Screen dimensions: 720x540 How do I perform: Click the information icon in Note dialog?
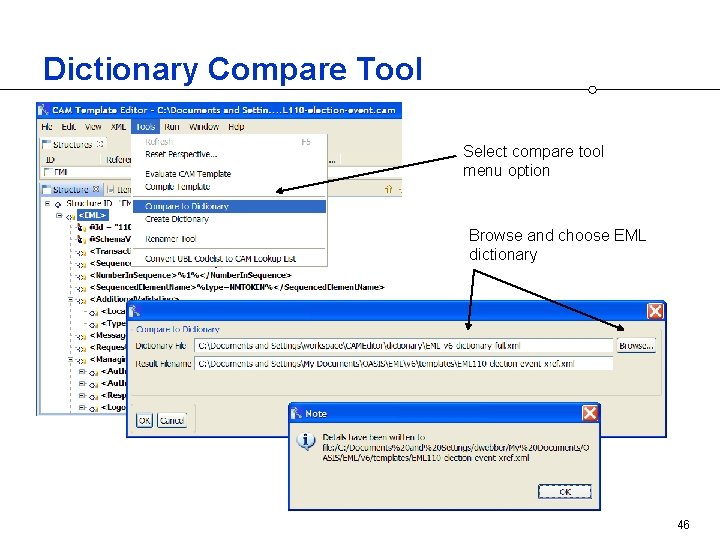coord(306,441)
